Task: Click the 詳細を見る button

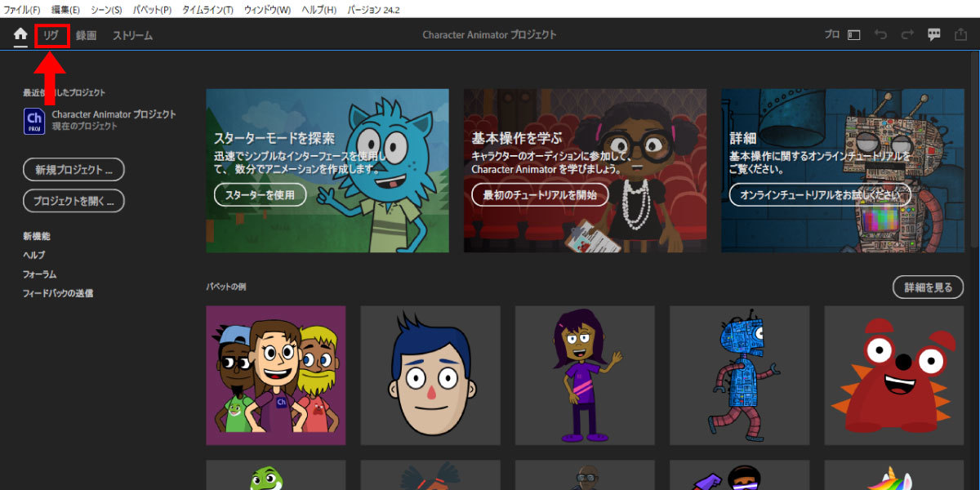Action: [x=928, y=287]
